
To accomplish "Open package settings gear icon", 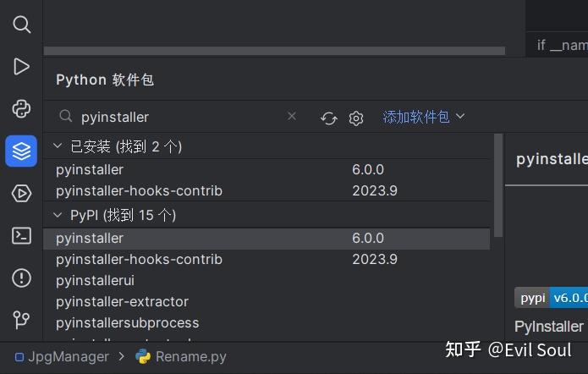I will [356, 118].
